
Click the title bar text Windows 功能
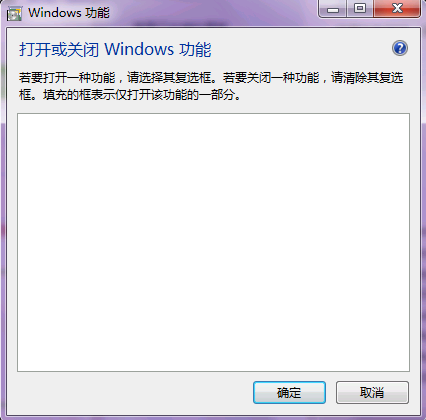tap(69, 13)
